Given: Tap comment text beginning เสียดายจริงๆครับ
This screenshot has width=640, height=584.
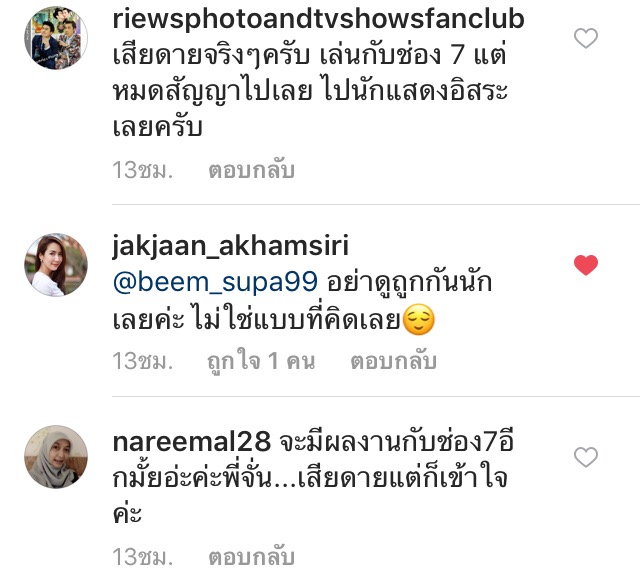Looking at the screenshot, I should click(x=310, y=91).
